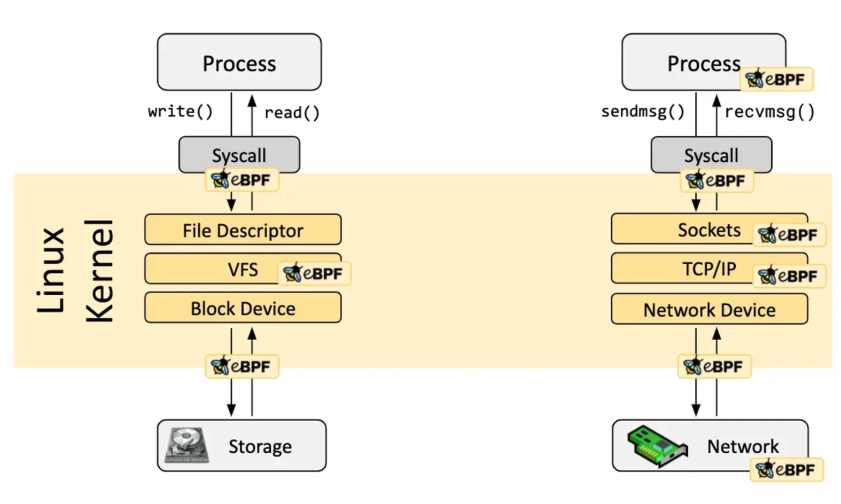The image size is (841, 504).
Task: Click the eBPF badge on the TCP/IP layer
Action: pyautogui.click(x=789, y=275)
